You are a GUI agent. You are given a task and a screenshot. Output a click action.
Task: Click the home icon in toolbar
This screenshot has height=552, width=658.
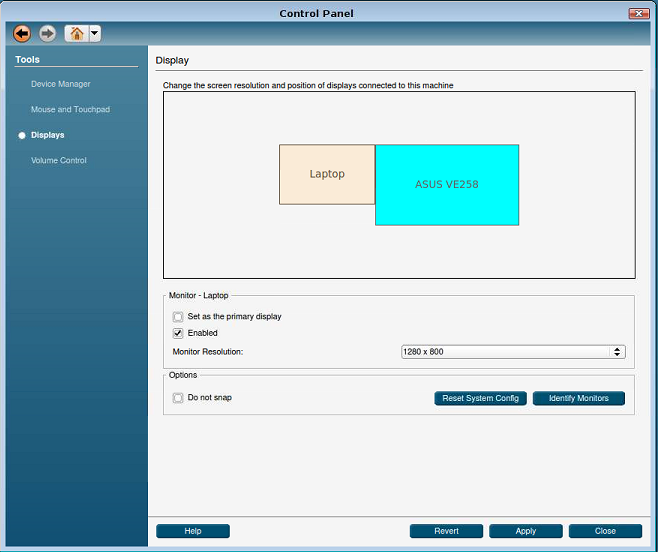(76, 33)
